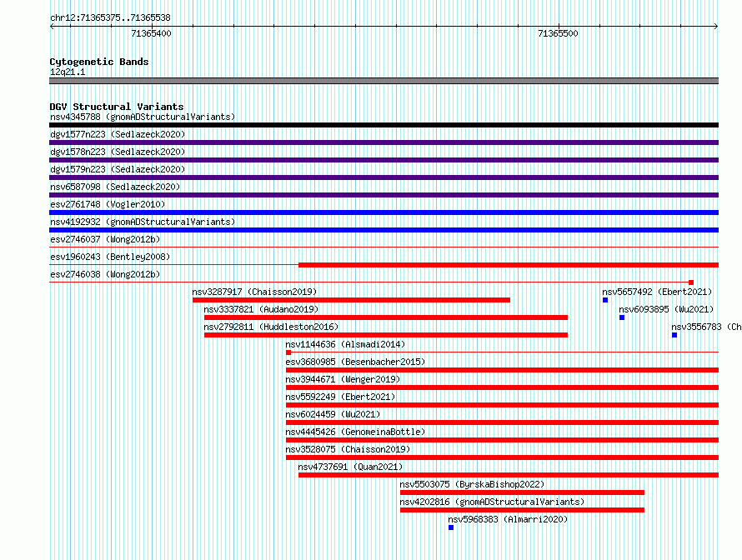
Task: Open variant dgv1578n223 (Sedlazeck2020)
Action: [x=118, y=152]
